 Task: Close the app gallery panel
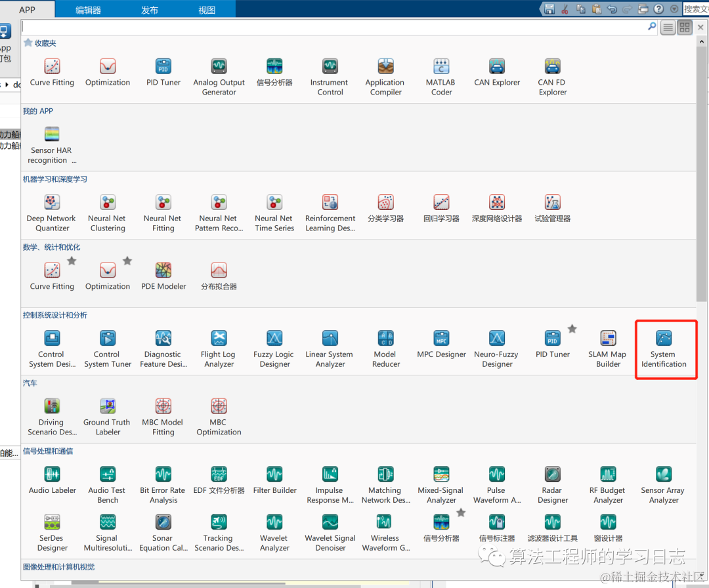700,27
